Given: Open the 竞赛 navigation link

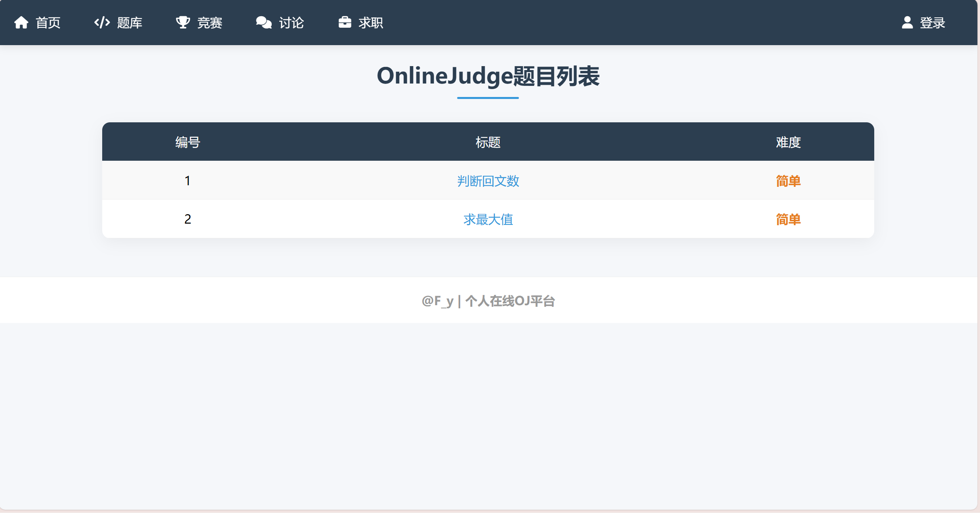Looking at the screenshot, I should pyautogui.click(x=210, y=23).
